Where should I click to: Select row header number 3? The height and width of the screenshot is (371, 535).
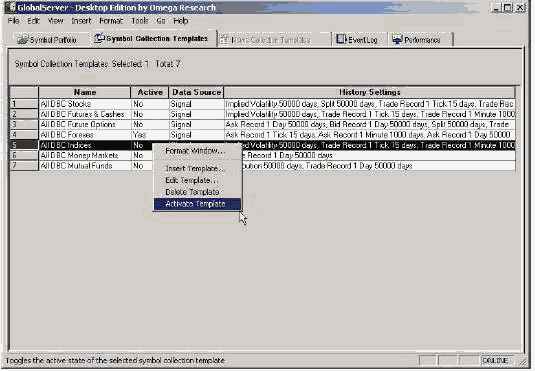[x=24, y=124]
